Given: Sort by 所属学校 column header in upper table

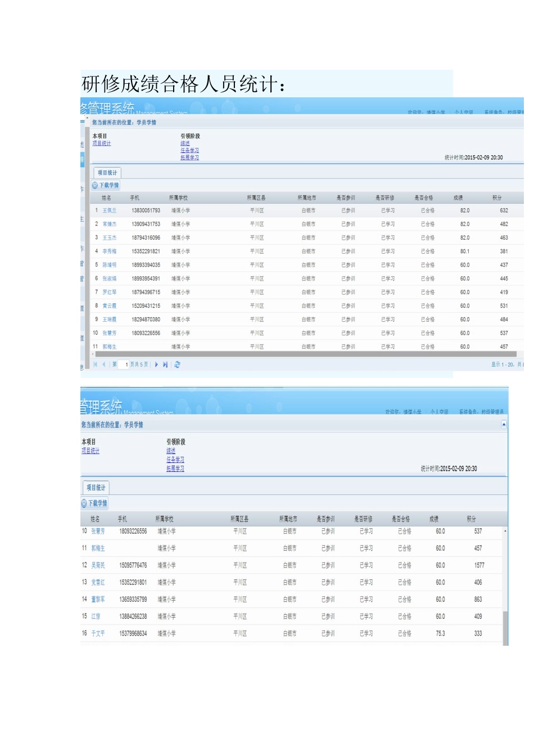Looking at the screenshot, I should (178, 198).
